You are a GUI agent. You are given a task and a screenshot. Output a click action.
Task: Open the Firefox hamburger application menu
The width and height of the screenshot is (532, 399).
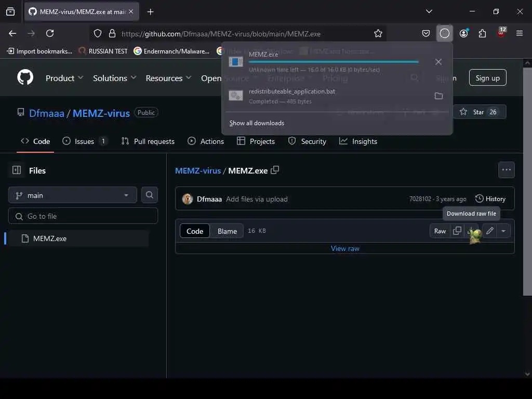point(520,33)
